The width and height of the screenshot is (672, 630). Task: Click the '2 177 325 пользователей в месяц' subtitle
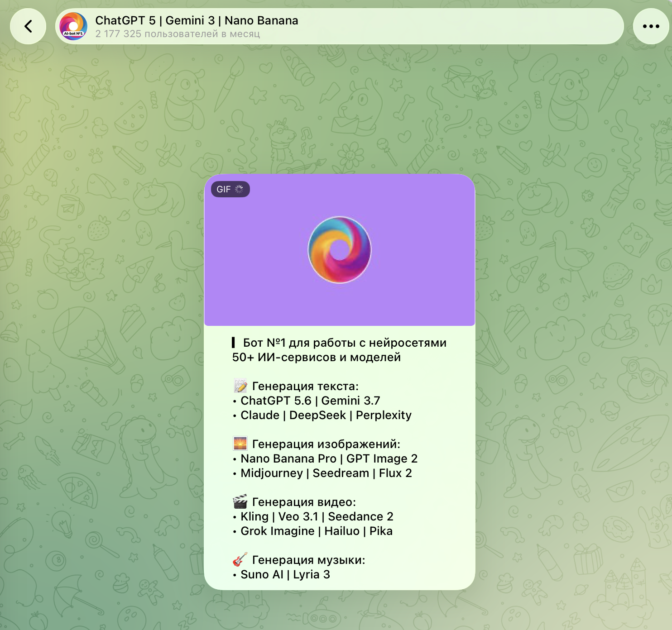click(x=178, y=34)
